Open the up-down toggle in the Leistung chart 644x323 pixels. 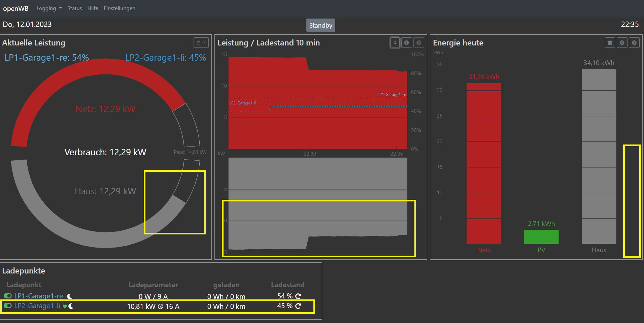395,43
